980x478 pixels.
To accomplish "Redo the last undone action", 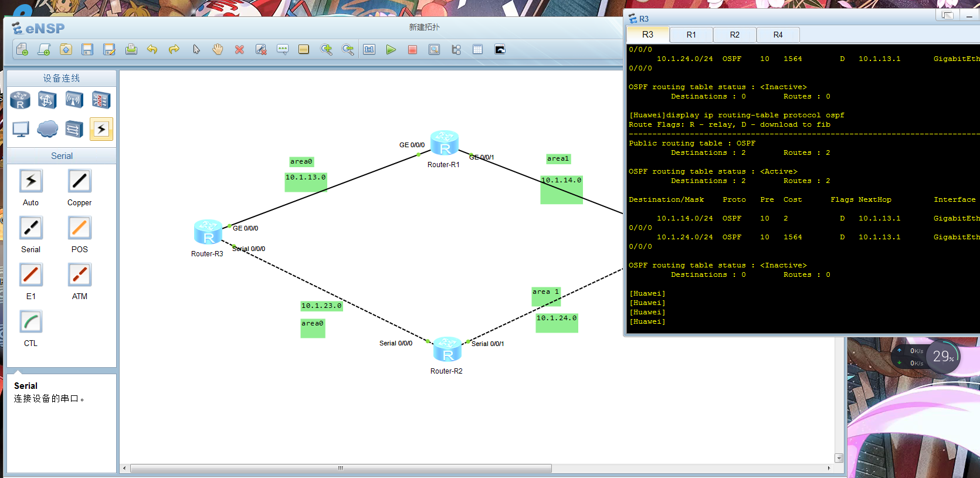I will (174, 49).
